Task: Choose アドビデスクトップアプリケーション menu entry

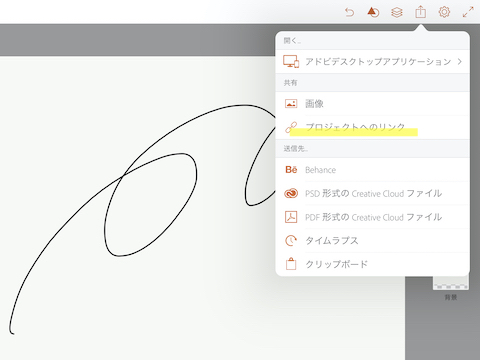Action: (373, 62)
